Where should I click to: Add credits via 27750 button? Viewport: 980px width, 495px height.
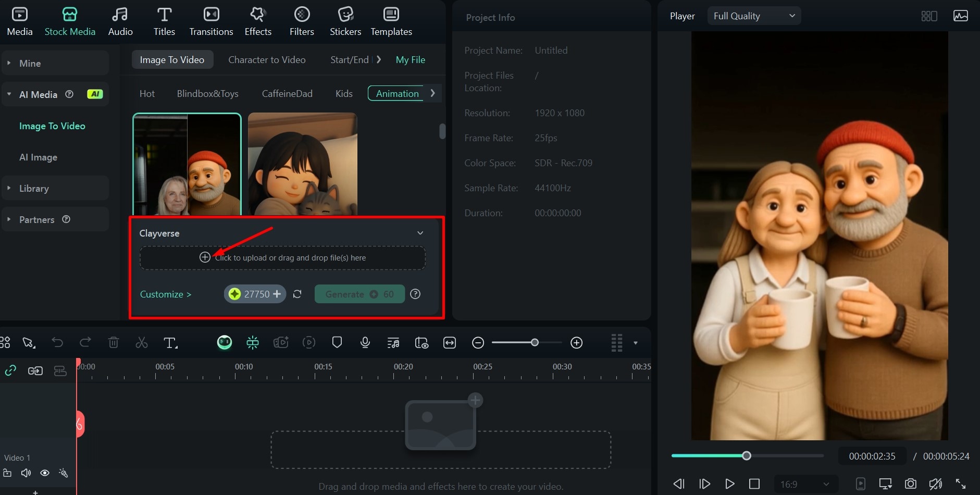tap(255, 294)
